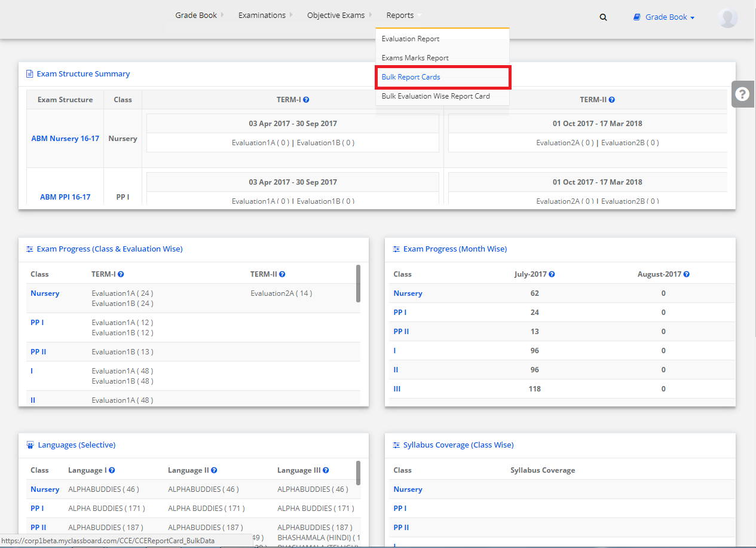Screen dimensions: 756x548
Task: Open the ABM Nursery 16-17 exam structure link
Action: point(65,139)
